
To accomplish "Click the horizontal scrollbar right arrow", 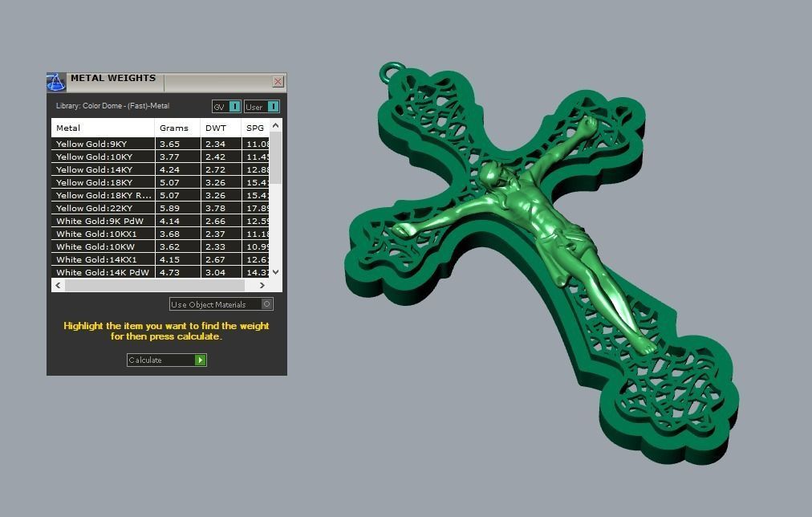I will click(262, 286).
